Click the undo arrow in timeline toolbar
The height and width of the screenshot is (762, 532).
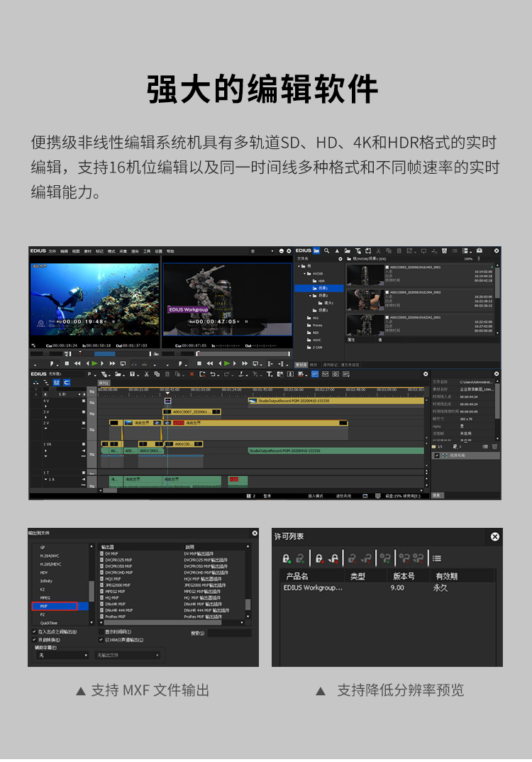(x=214, y=374)
